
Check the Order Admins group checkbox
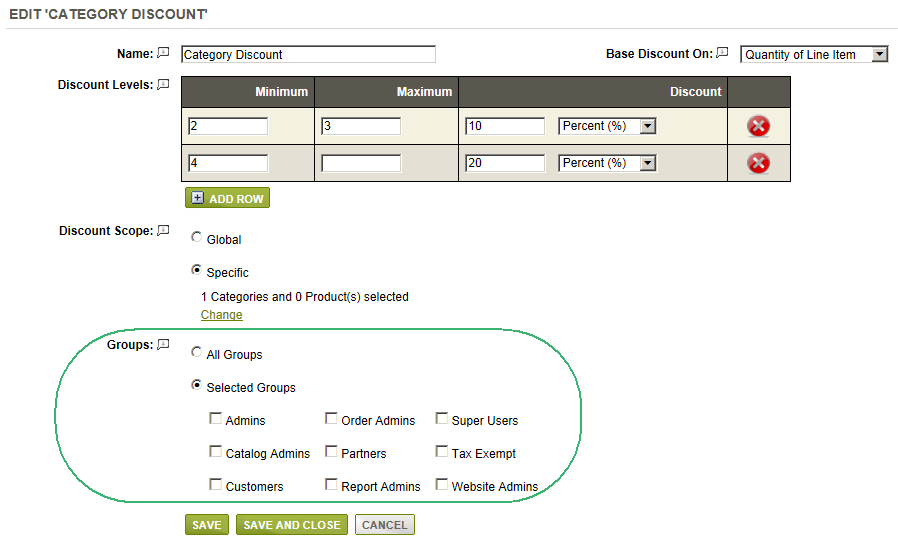click(331, 419)
